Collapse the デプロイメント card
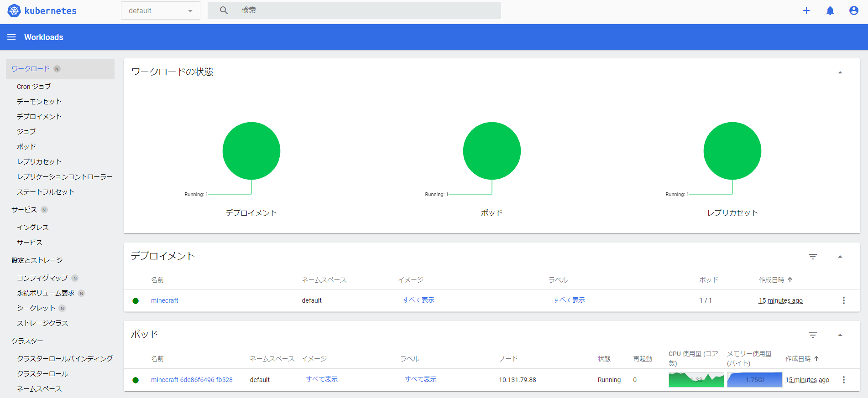Screen dimensions: 868x398 pos(840,257)
